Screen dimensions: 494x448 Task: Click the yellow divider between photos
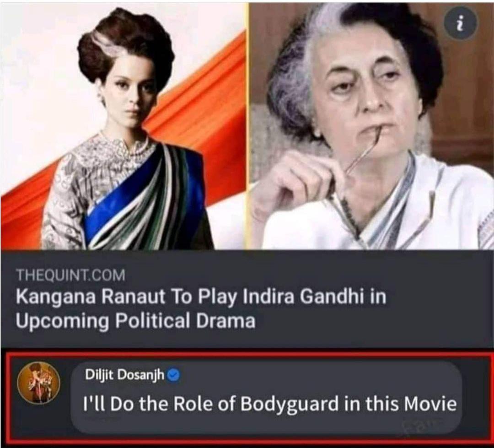click(x=247, y=127)
